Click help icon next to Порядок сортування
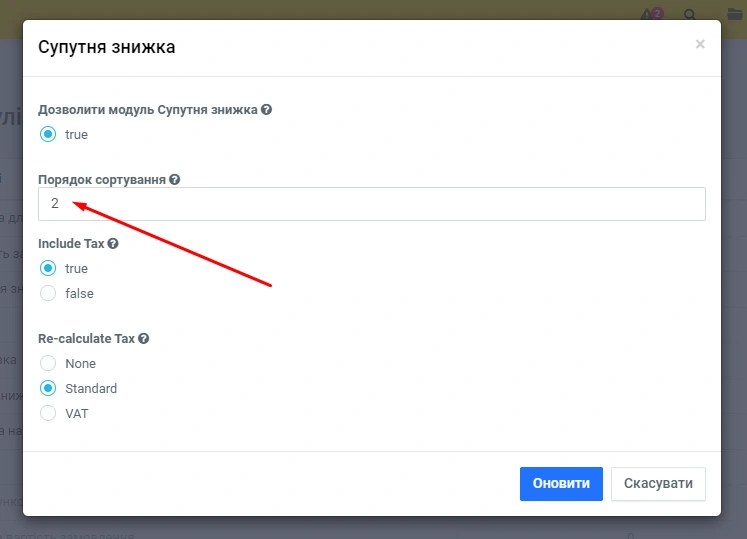The image size is (747, 539). (175, 179)
